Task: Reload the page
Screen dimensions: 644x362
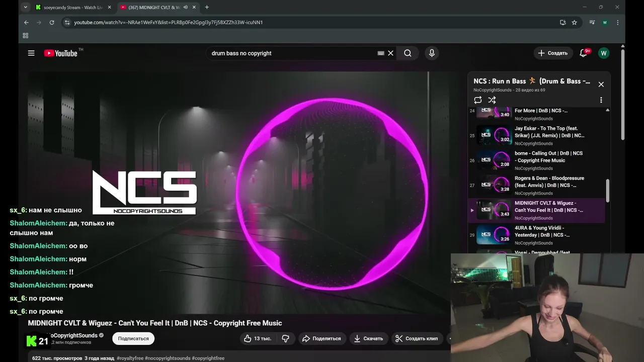Action: (x=51, y=22)
